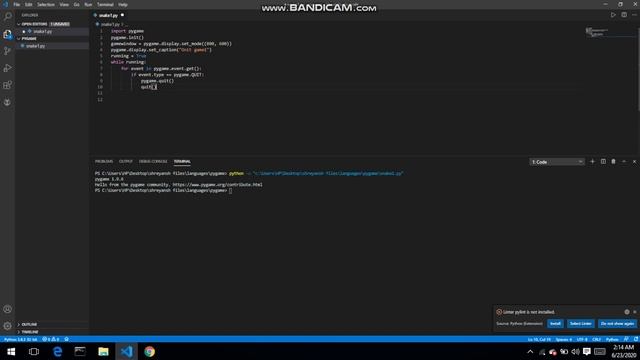Click the Python interpreter version in status bar

point(20,339)
